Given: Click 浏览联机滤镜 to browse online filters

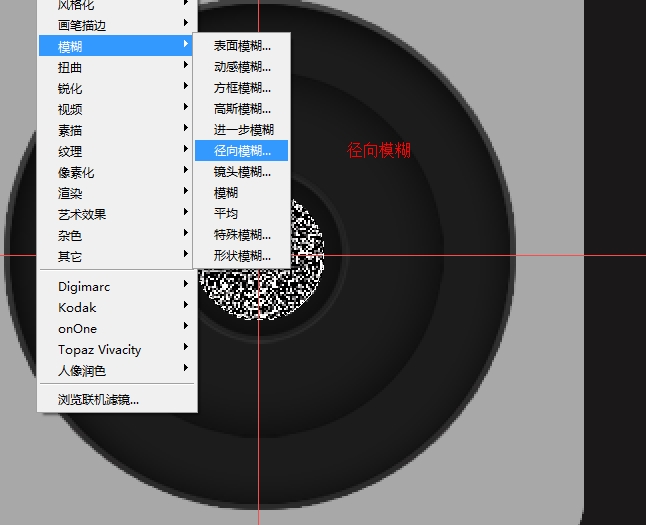Looking at the screenshot, I should [99, 400].
